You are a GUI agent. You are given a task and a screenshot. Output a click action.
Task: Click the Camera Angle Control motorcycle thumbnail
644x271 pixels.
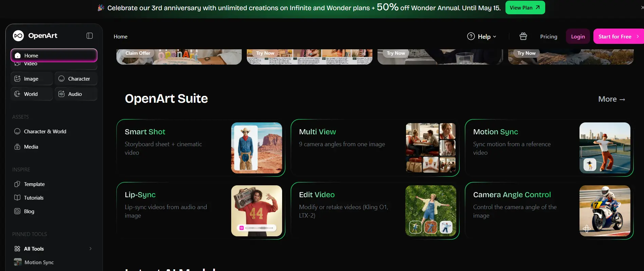tap(605, 211)
